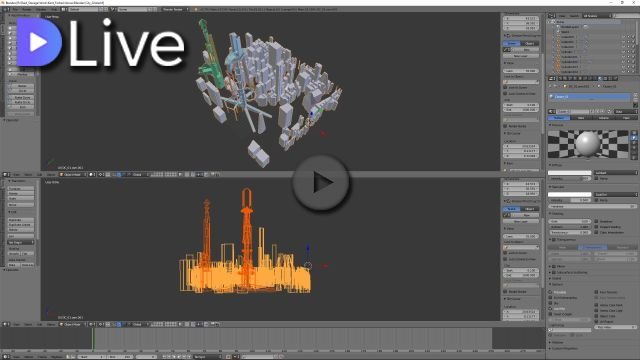Click the Mirror tool button
640x360 pixels.
(21, 205)
